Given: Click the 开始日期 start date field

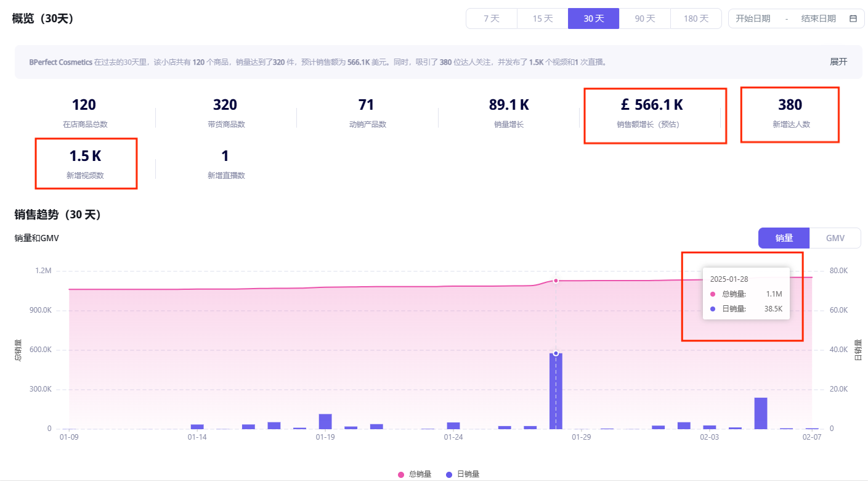Looking at the screenshot, I should (753, 18).
